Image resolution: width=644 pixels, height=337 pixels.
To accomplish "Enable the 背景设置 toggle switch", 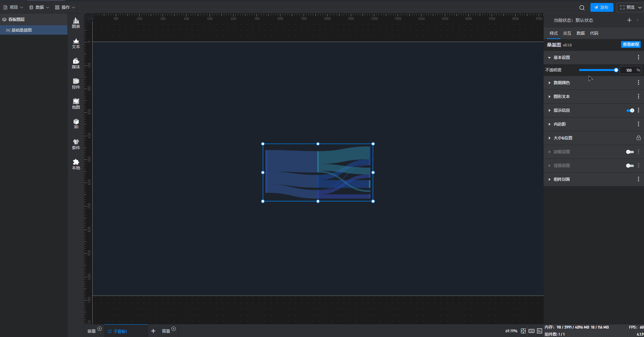I will 630,166.
